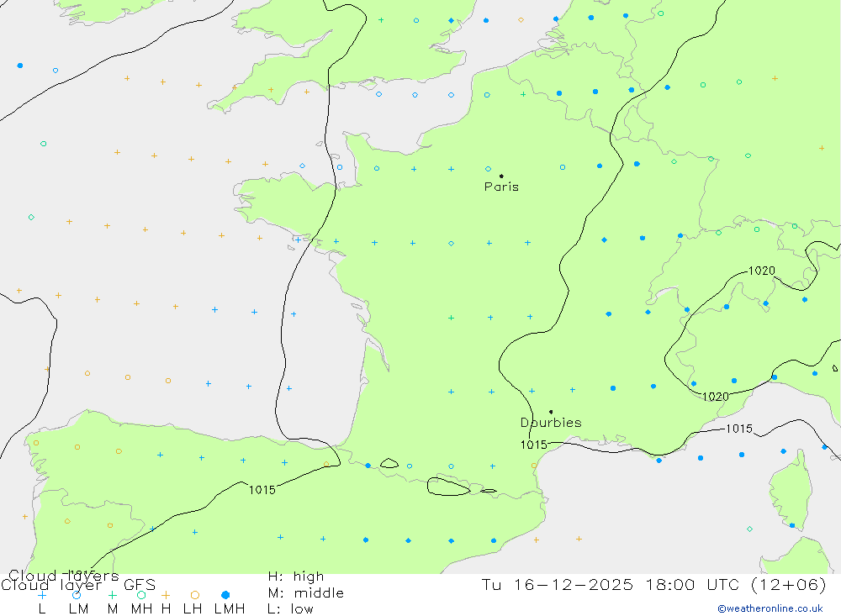The width and height of the screenshot is (841, 616).
Task: Click the '(12+06)' forecast run text
Action: pyautogui.click(x=789, y=585)
